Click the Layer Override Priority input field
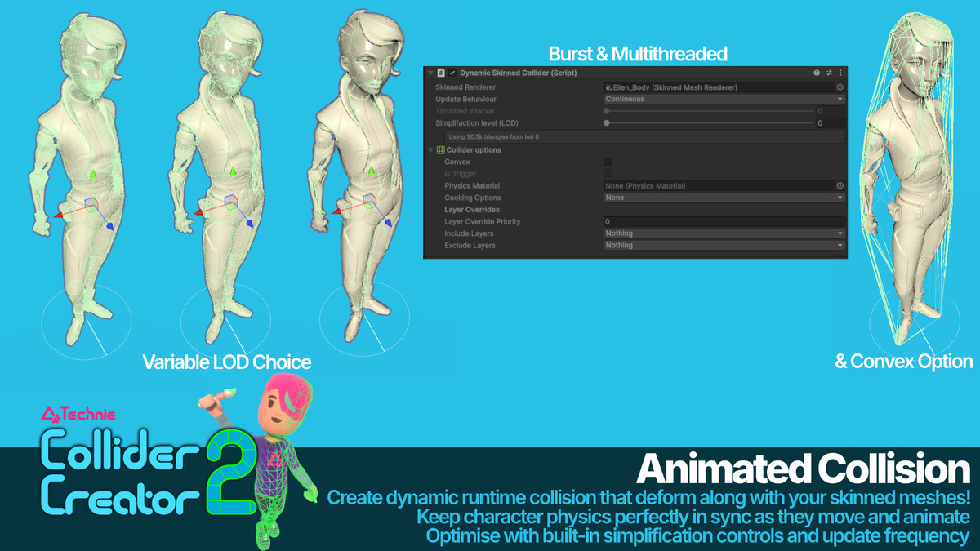The image size is (980, 551). [x=724, y=221]
